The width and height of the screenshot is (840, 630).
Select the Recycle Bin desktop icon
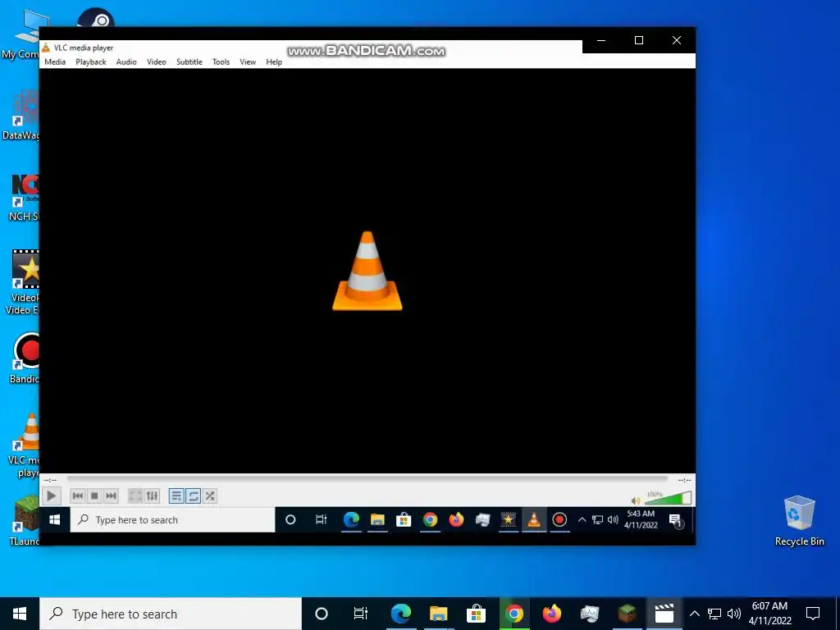pyautogui.click(x=799, y=521)
